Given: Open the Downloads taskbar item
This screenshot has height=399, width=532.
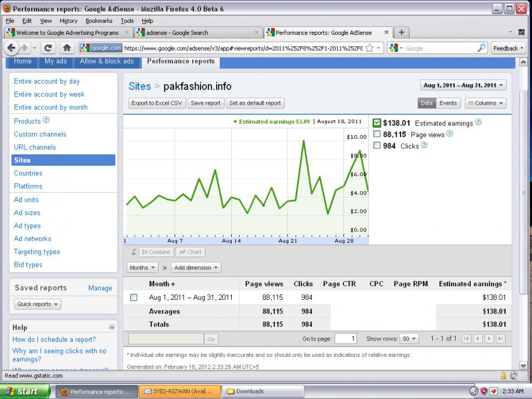Looking at the screenshot, I should coord(262,391).
